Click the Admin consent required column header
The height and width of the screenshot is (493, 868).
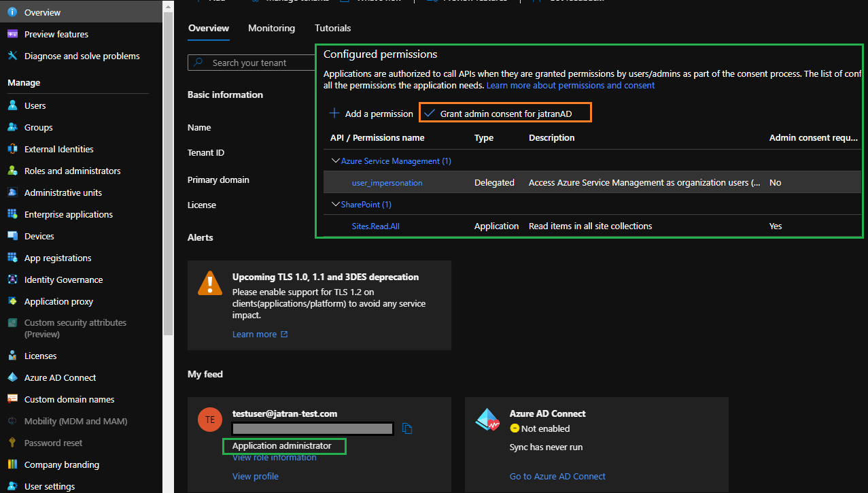pyautogui.click(x=813, y=138)
